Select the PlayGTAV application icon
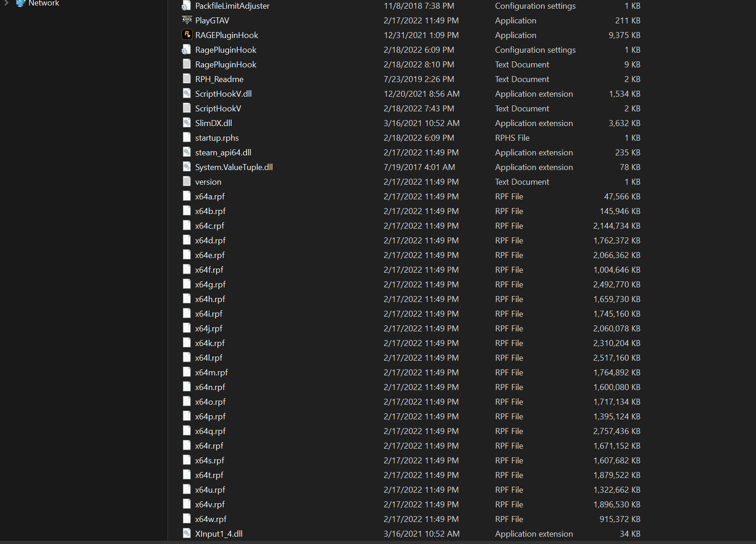This screenshot has height=544, width=756. (187, 21)
